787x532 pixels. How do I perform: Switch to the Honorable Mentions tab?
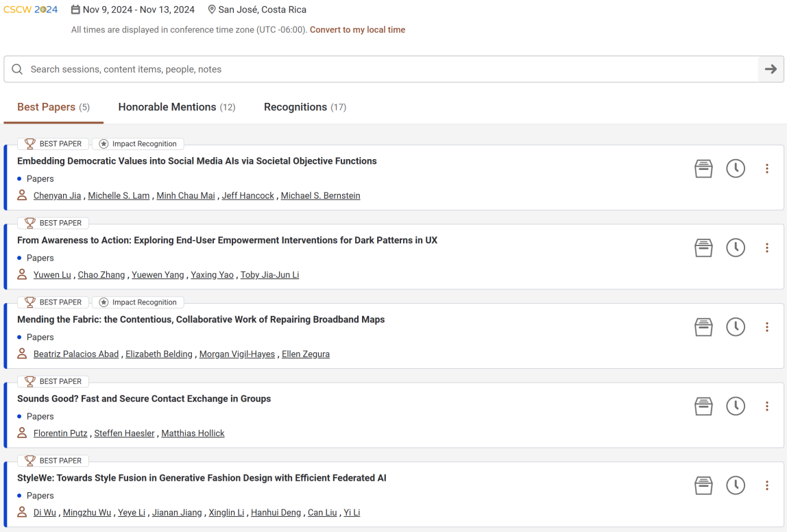point(177,107)
